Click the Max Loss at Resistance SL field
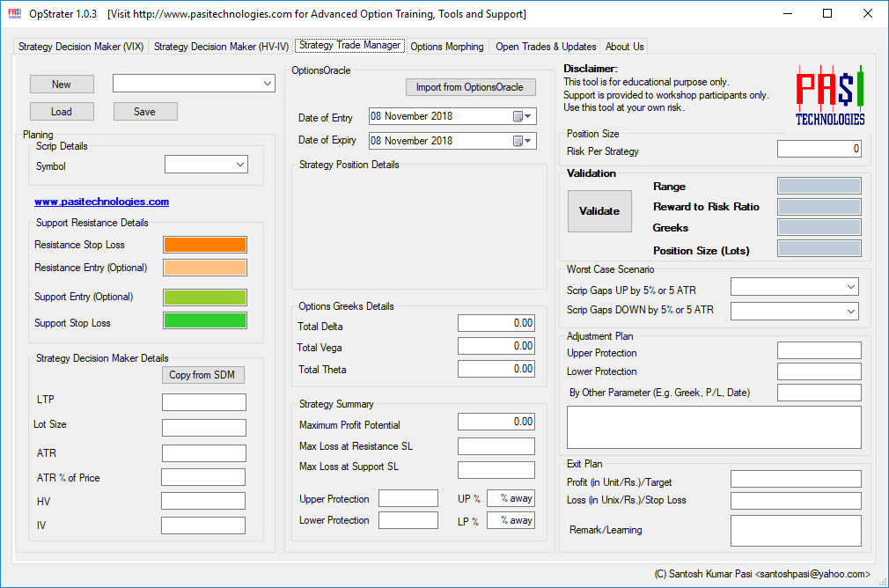Screen dimensions: 889x588 tap(496, 446)
